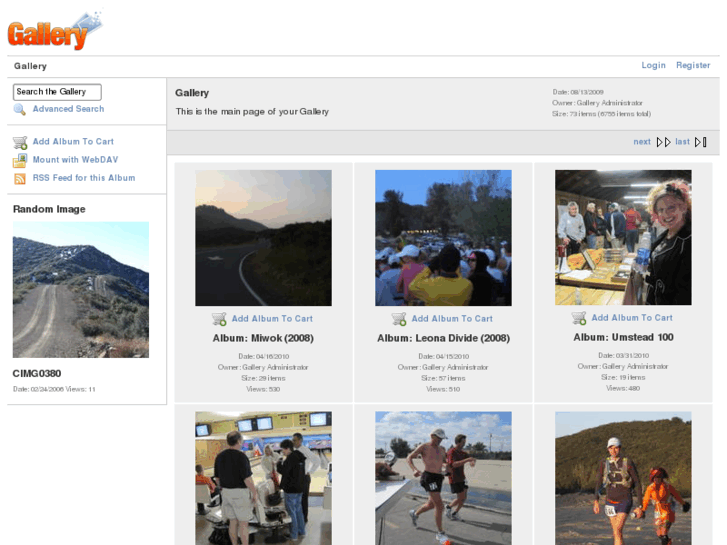Viewport: 727px width, 545px height.
Task: Click the Gallery logo
Action: click(55, 31)
